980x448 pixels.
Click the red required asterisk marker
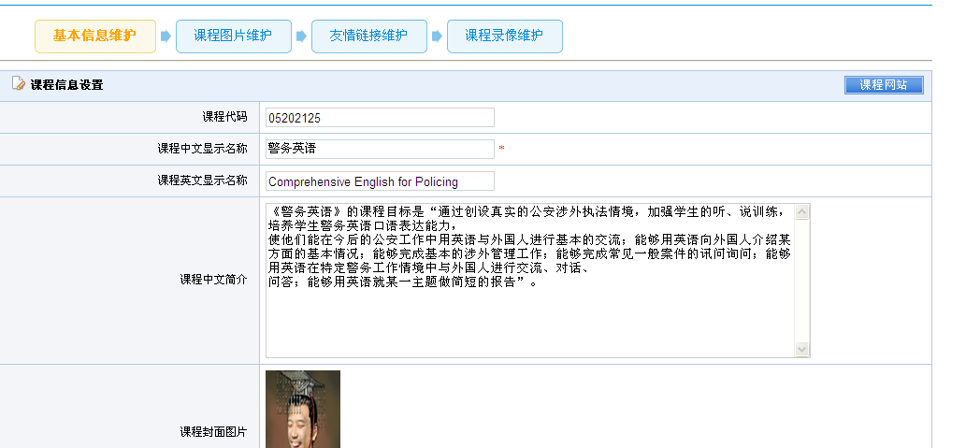[x=501, y=149]
